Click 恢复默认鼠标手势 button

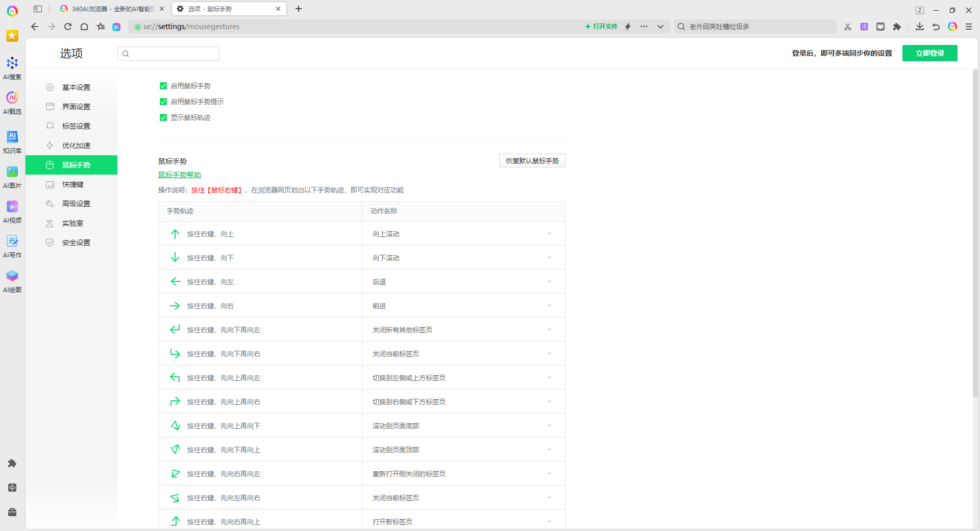pos(532,161)
